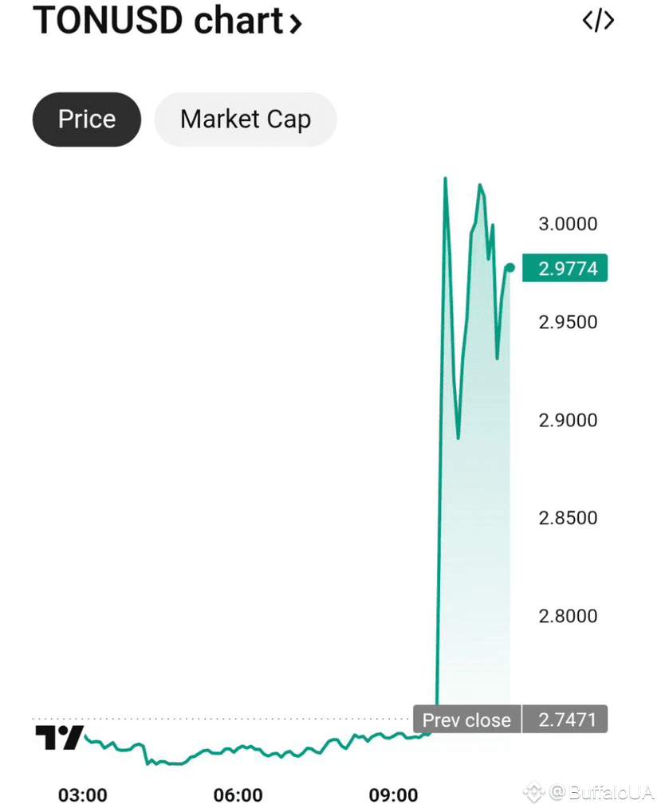
Task: Click the 2.9000 price axis label
Action: coord(569,420)
